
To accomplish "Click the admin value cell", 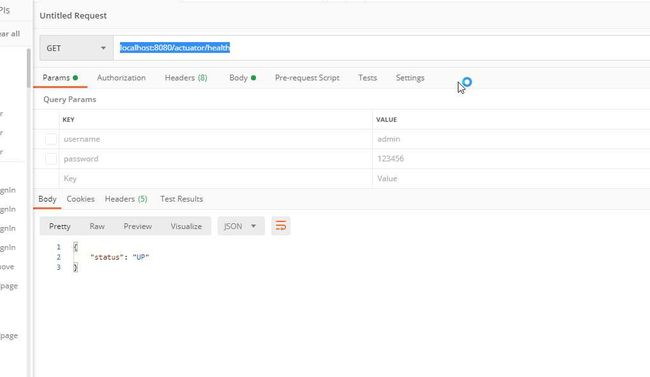I will click(x=511, y=139).
